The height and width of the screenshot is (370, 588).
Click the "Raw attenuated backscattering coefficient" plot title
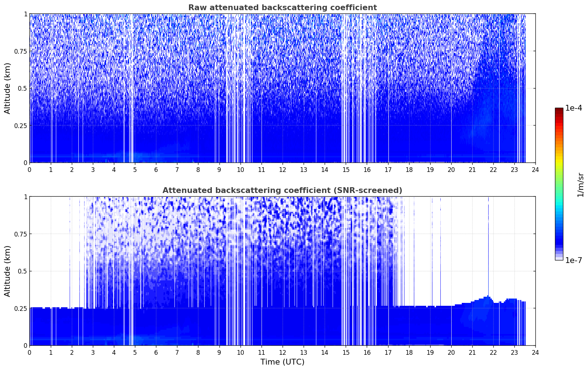click(x=282, y=8)
